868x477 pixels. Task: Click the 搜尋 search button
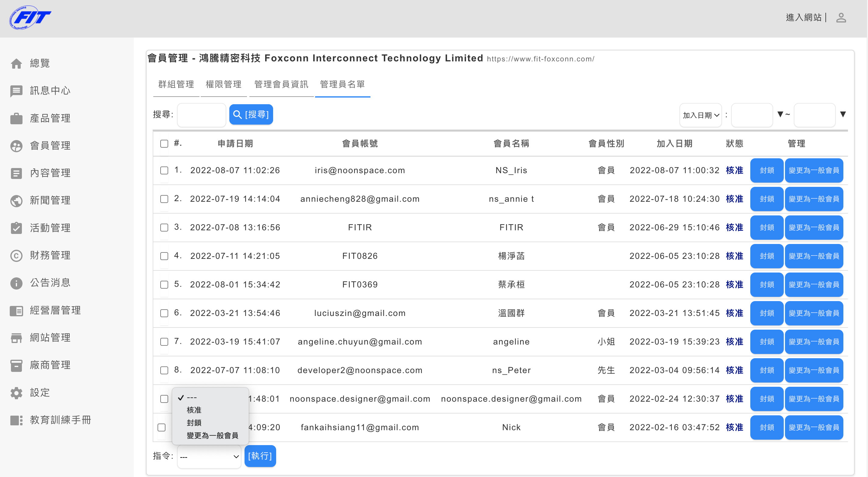[251, 115]
